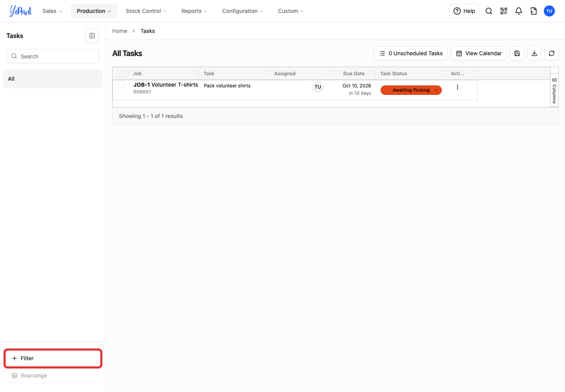Collapse the Tasks sidebar panel

[x=92, y=36]
